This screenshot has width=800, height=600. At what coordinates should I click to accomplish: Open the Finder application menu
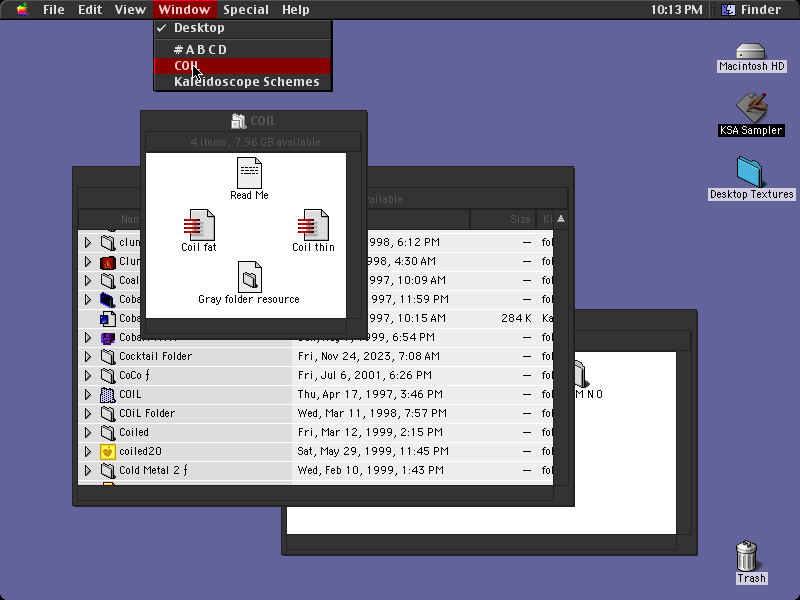point(751,10)
